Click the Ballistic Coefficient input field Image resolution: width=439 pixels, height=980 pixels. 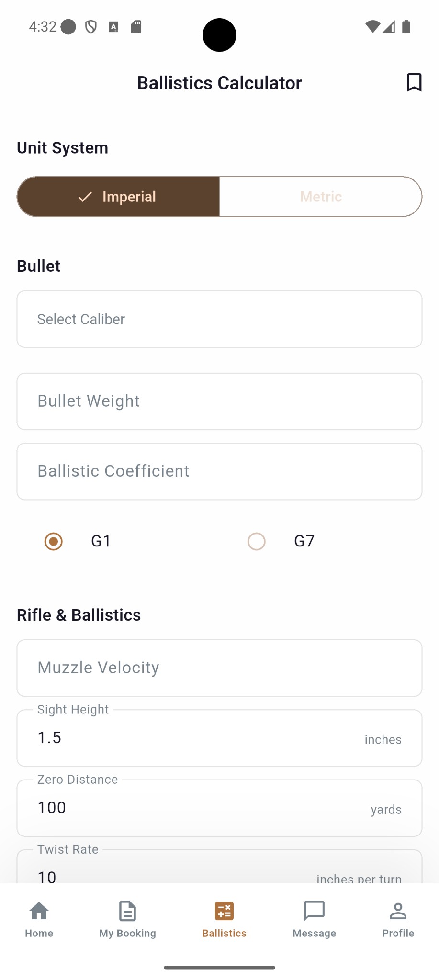coord(219,471)
